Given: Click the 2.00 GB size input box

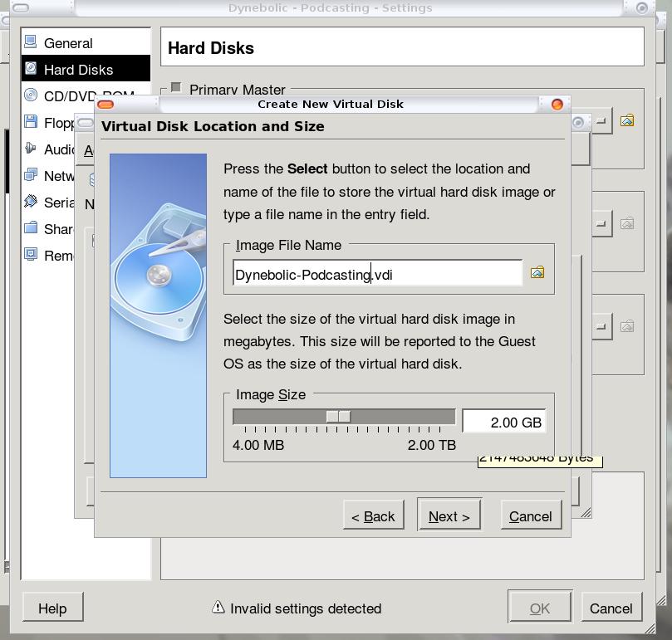Looking at the screenshot, I should tap(503, 422).
